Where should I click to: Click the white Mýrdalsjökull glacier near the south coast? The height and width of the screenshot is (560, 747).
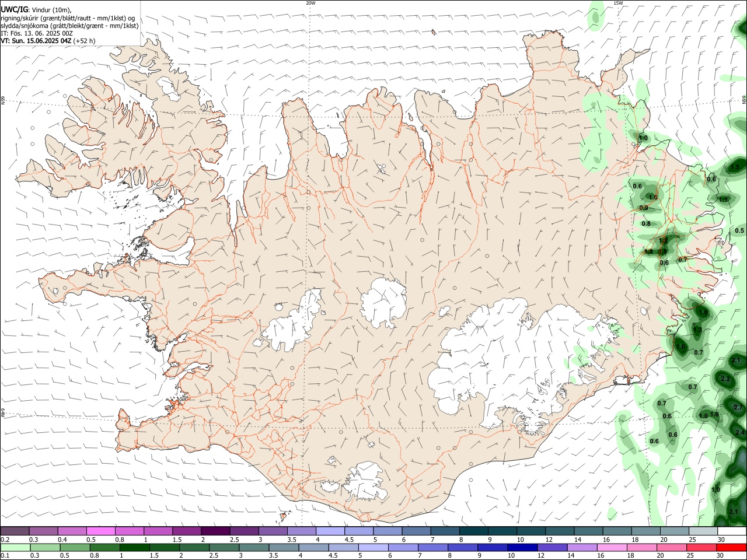click(x=366, y=482)
